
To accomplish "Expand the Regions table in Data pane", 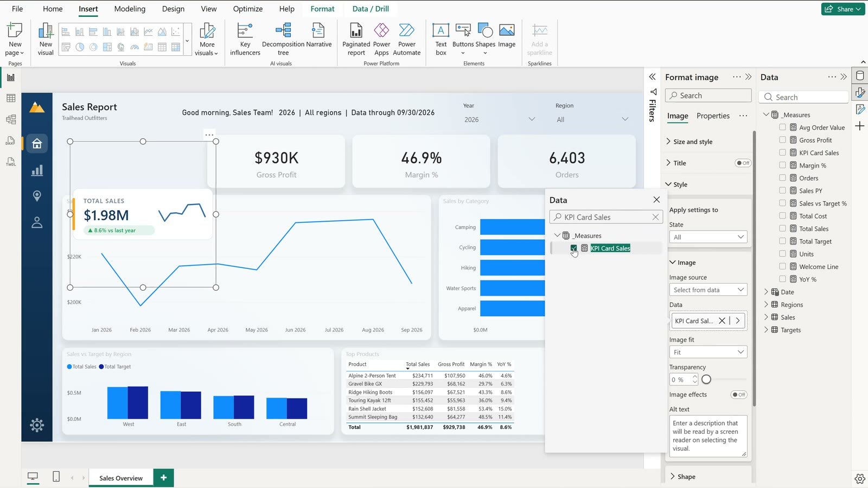I will click(x=766, y=305).
